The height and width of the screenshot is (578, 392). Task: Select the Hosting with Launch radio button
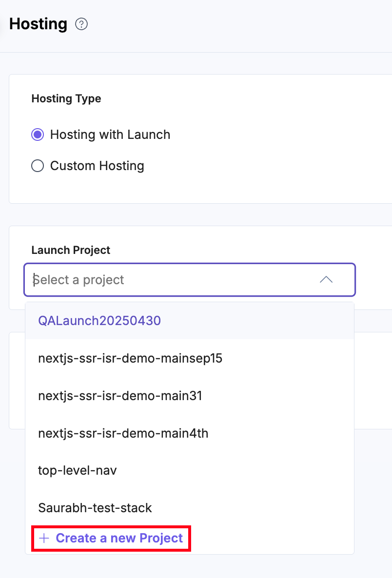click(x=38, y=135)
